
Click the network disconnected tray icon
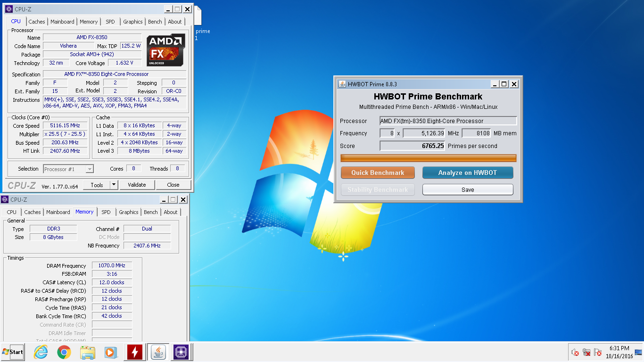click(586, 352)
